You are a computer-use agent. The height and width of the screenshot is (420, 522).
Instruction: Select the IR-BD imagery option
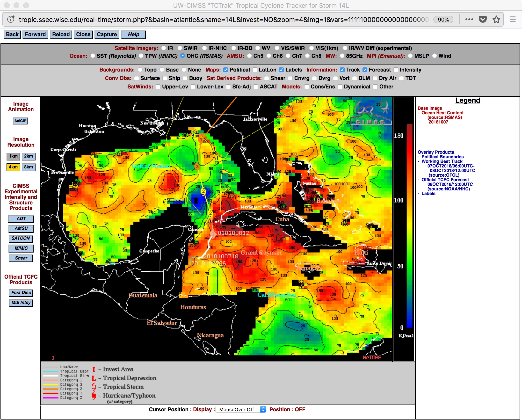tap(234, 48)
